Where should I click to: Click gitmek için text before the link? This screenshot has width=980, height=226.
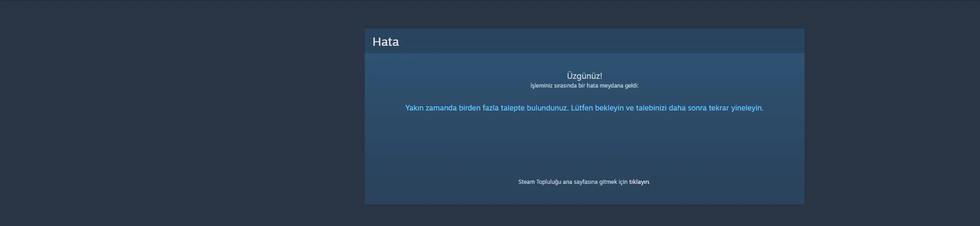point(613,182)
